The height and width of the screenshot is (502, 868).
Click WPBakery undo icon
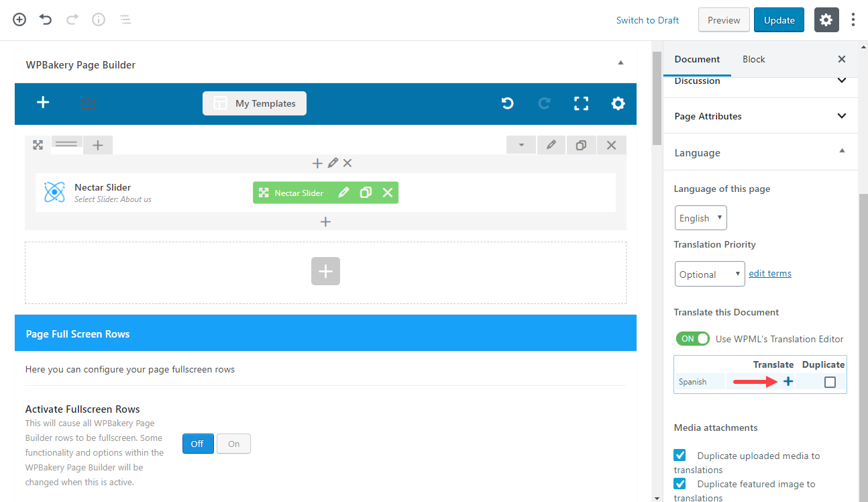click(x=508, y=103)
